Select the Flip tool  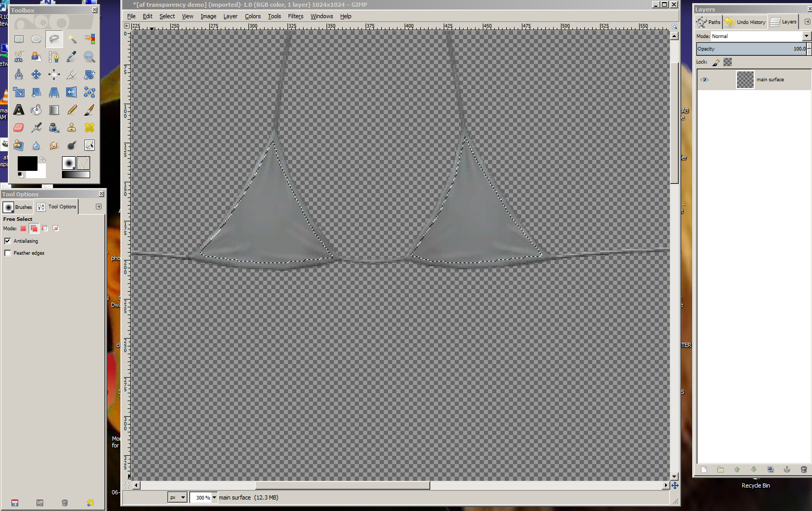pos(72,92)
